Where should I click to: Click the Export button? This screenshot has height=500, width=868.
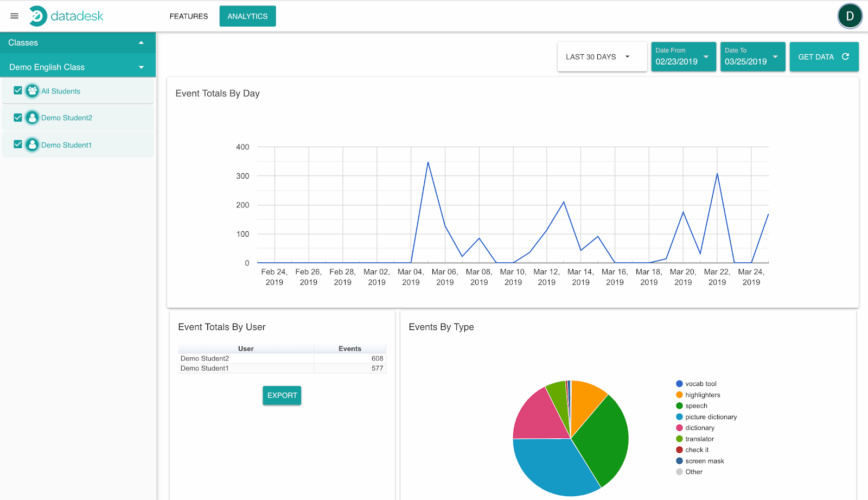tap(282, 395)
